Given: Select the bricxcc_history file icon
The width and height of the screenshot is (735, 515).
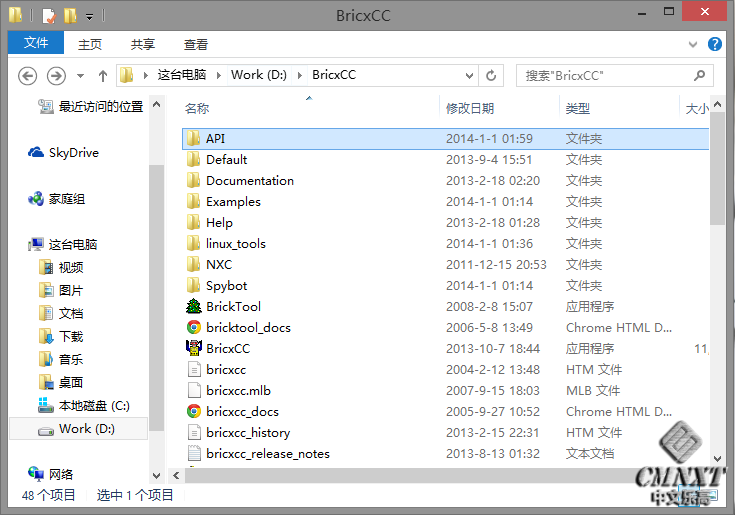Looking at the screenshot, I should tap(194, 432).
